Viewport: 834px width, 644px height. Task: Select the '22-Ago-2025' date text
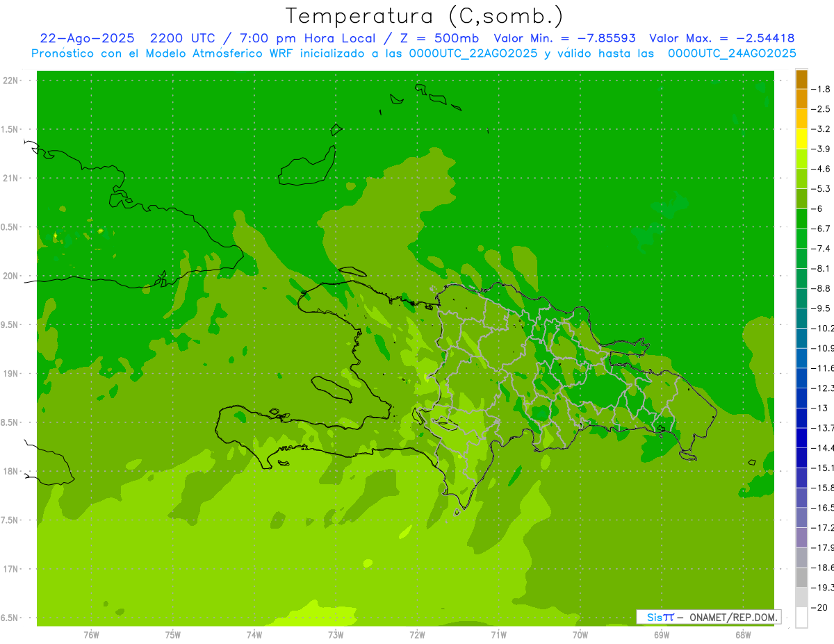(85, 38)
